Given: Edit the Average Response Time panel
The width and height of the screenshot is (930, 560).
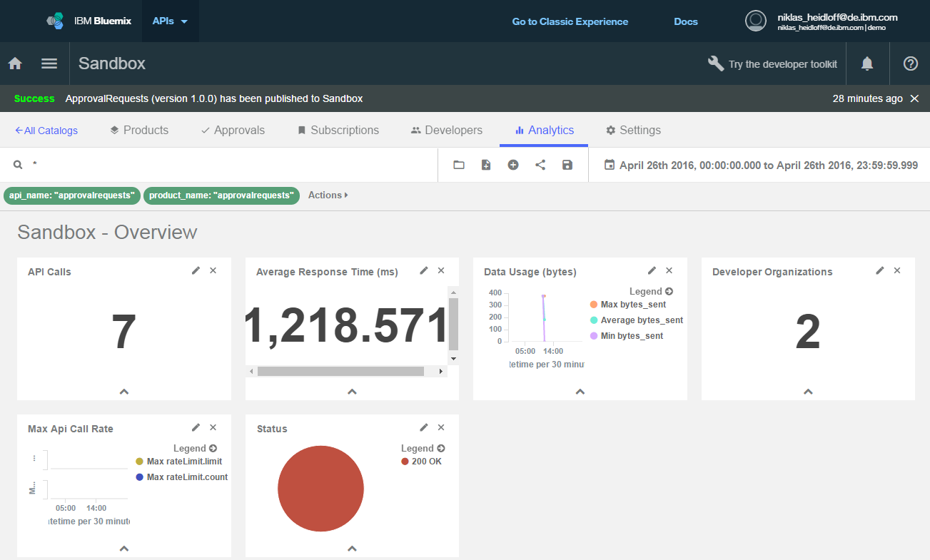Looking at the screenshot, I should point(424,270).
